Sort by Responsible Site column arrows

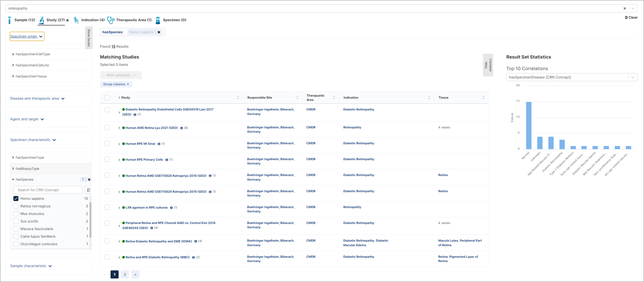pos(297,98)
